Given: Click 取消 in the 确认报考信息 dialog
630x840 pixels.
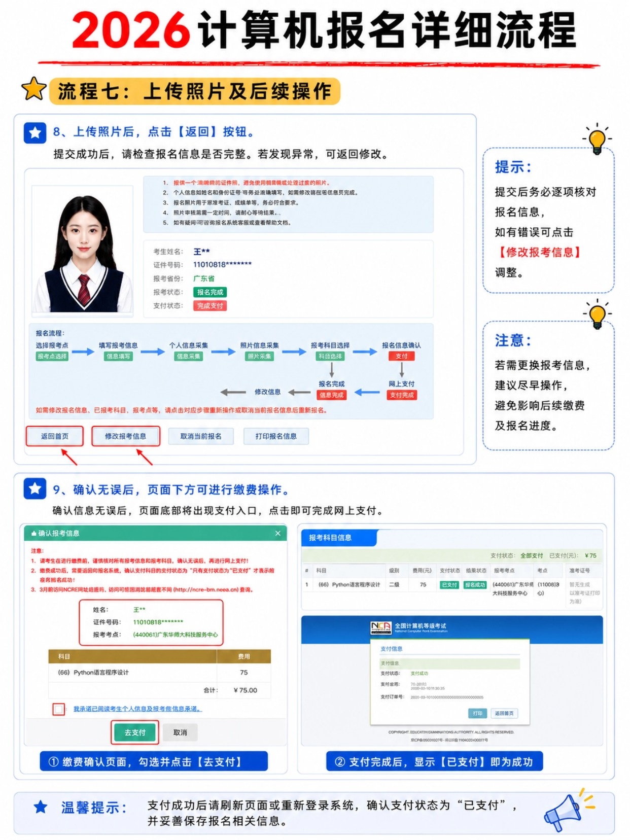Looking at the screenshot, I should 180,732.
